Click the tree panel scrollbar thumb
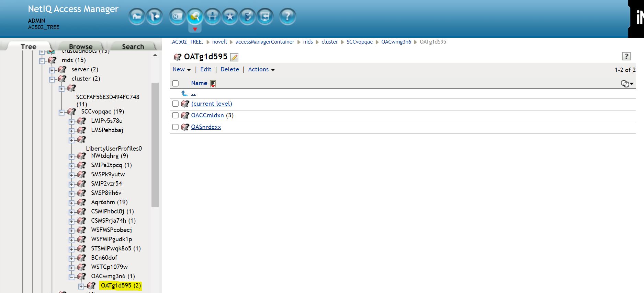Screen dimensions: 644x293 click(x=155, y=145)
